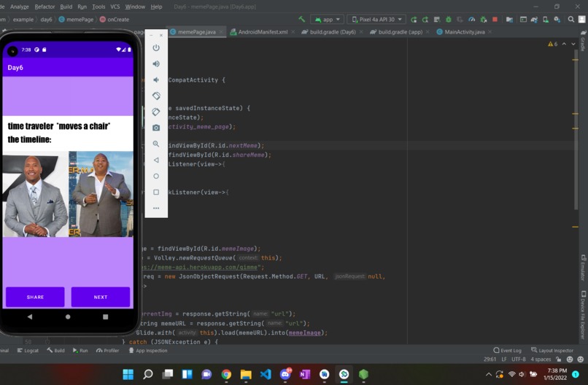Tap the SHARE button in the app
This screenshot has height=385, width=588.
coord(35,297)
